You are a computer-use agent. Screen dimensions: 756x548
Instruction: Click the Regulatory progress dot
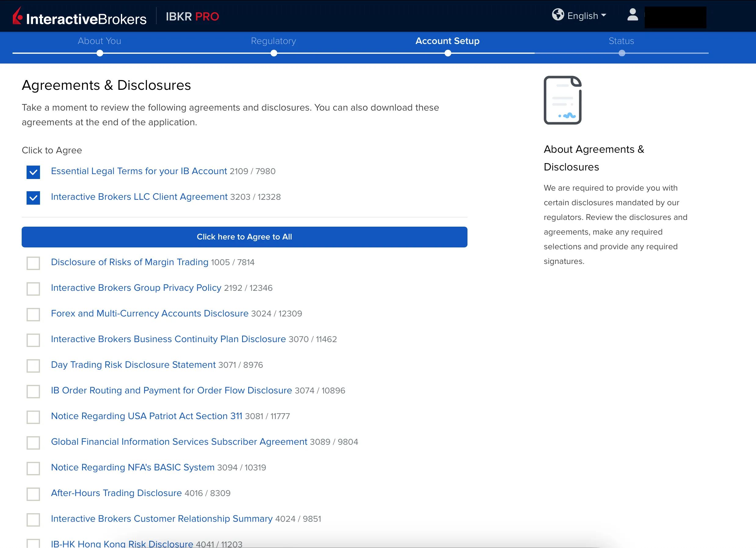[274, 53]
